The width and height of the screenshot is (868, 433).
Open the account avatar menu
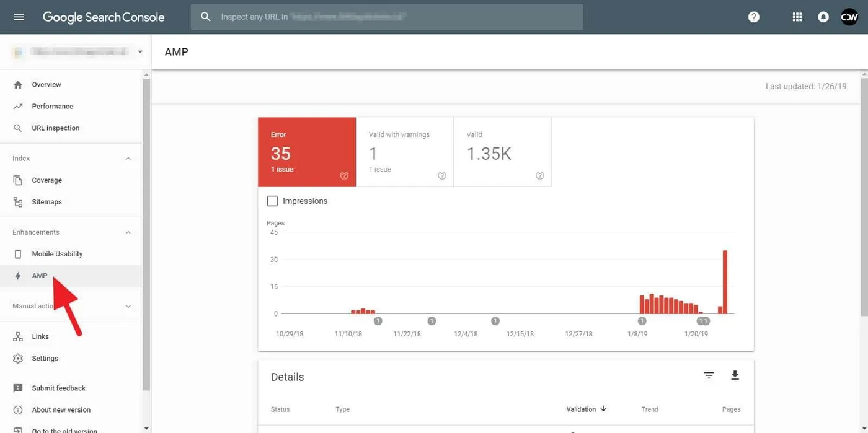pyautogui.click(x=849, y=17)
